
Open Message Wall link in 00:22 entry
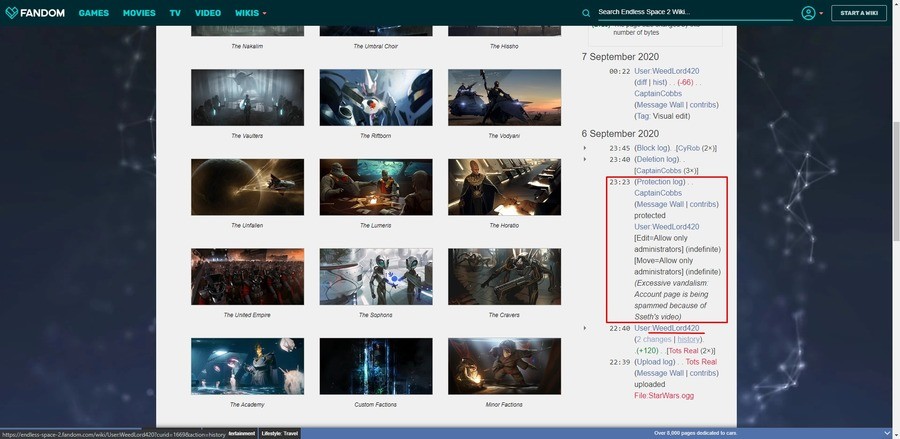pos(660,105)
